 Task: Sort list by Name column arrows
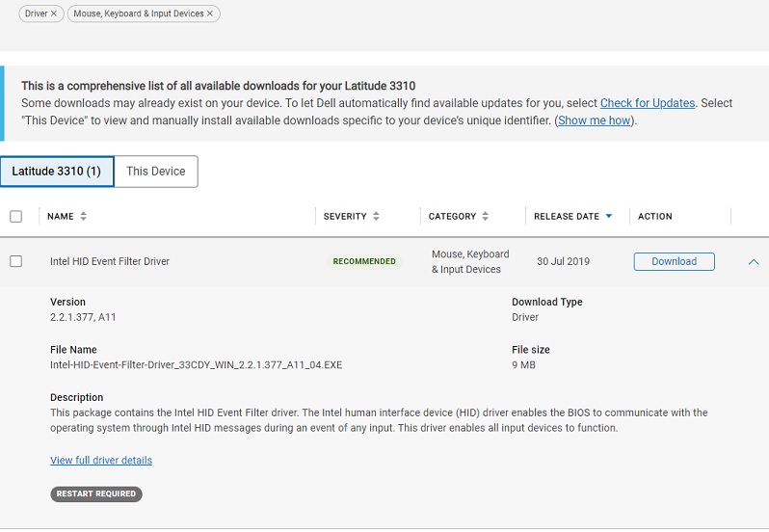tap(84, 217)
